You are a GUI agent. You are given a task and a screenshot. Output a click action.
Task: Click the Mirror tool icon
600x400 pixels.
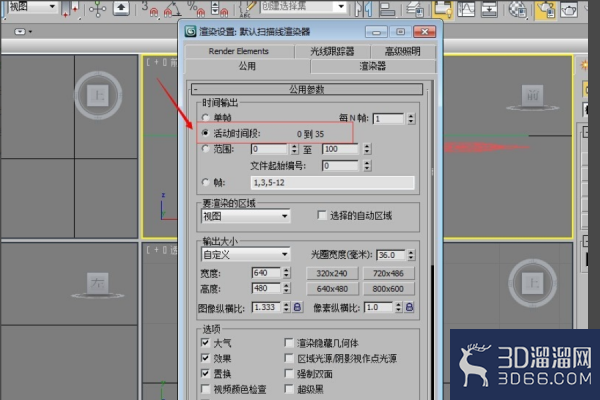(364, 8)
